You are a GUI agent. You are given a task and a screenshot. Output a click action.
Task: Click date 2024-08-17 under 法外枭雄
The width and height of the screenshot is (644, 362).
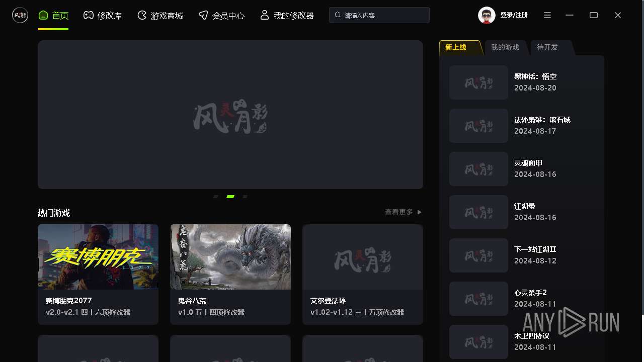[535, 131]
